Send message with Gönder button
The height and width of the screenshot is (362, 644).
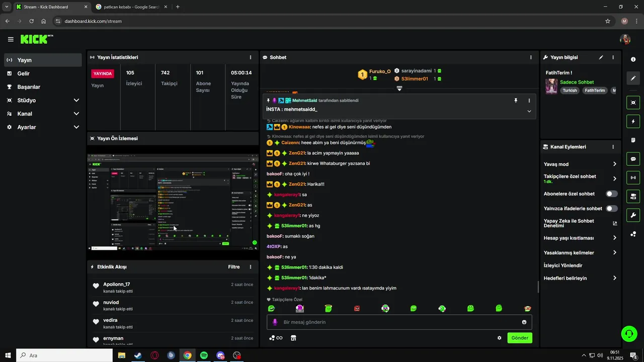pyautogui.click(x=520, y=338)
